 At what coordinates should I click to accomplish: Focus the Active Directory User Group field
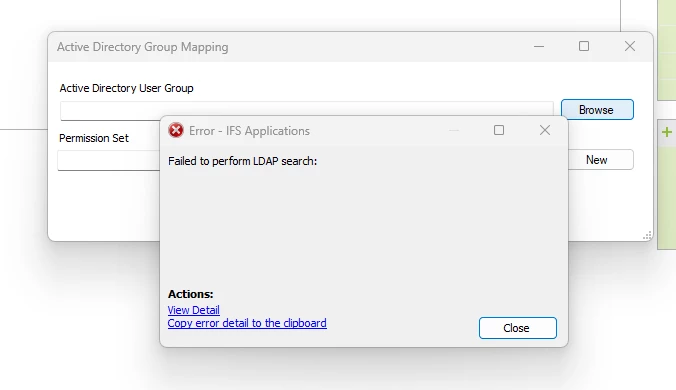click(x=307, y=111)
